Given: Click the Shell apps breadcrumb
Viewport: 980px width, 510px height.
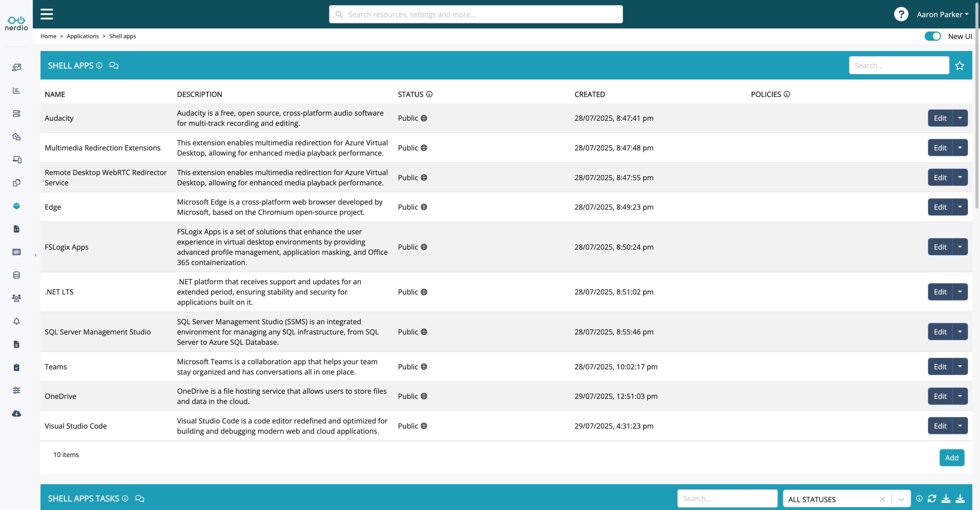Looking at the screenshot, I should coord(122,36).
